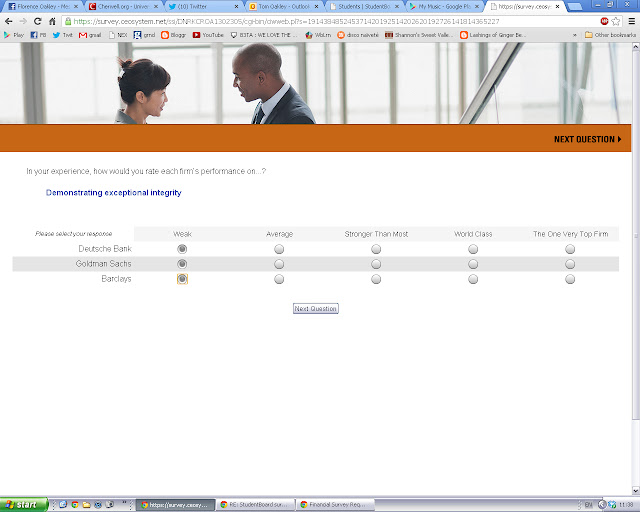Launch Chrome from the quick launch bar

(75, 505)
